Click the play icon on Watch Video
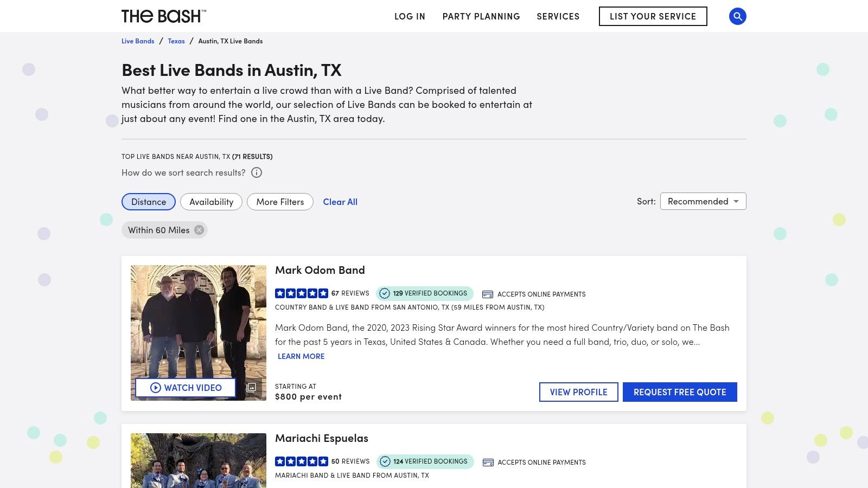Viewport: 868px width, 488px height. [x=156, y=388]
